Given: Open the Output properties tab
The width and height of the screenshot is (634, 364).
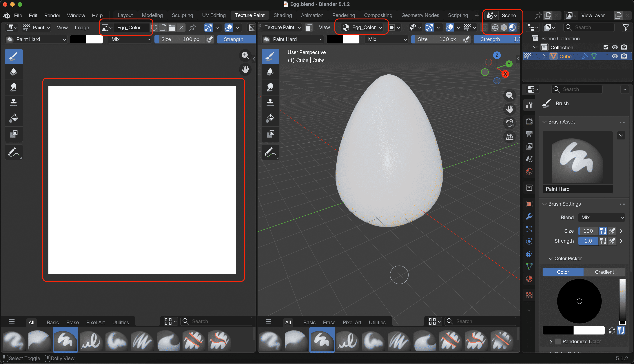Looking at the screenshot, I should (529, 134).
